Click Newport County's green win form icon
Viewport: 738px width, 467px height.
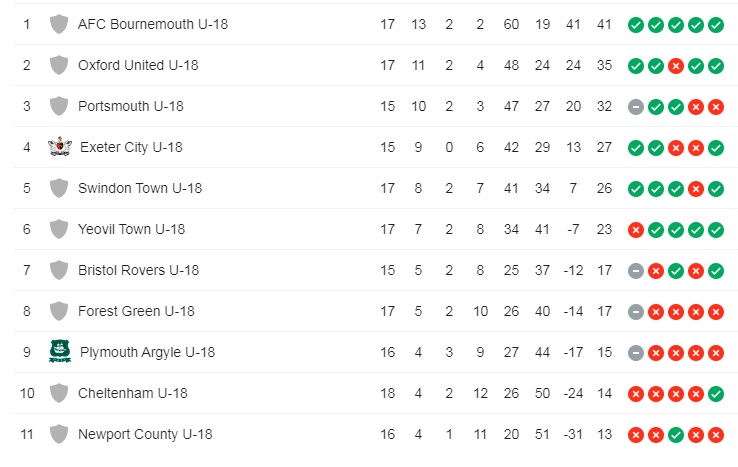tap(676, 435)
